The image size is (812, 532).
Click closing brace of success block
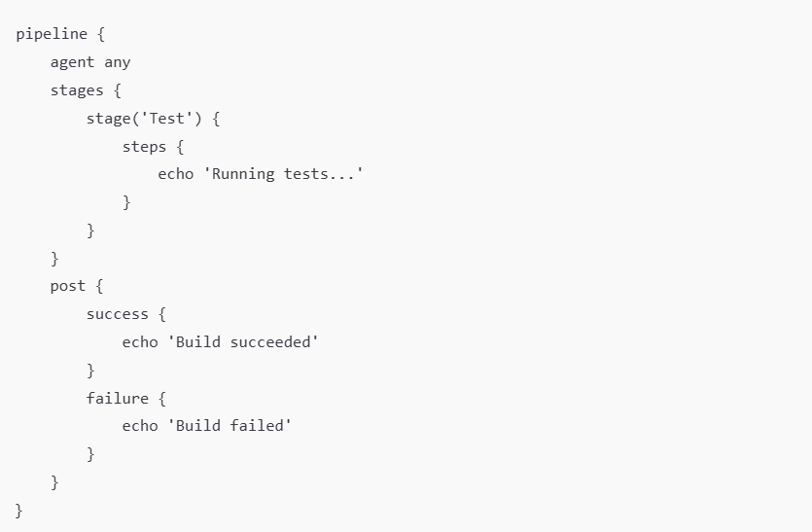pos(91,370)
